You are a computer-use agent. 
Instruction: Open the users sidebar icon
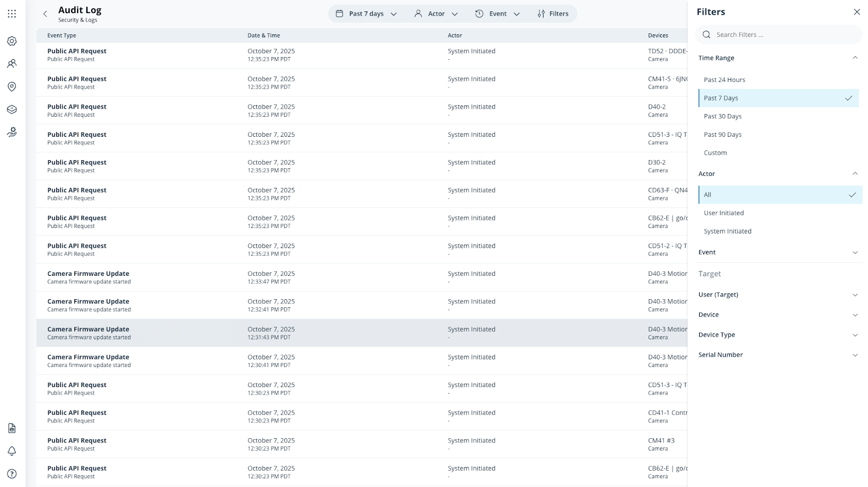[12, 64]
